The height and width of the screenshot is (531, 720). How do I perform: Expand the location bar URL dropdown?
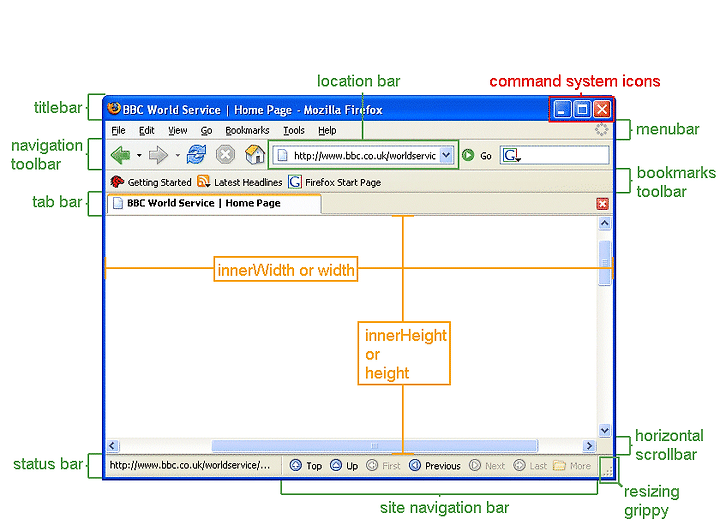coord(446,155)
